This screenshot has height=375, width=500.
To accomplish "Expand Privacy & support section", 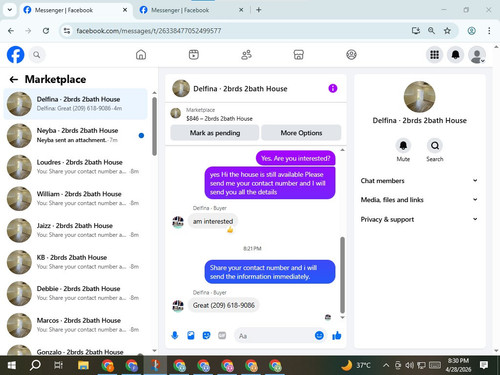I will click(419, 219).
